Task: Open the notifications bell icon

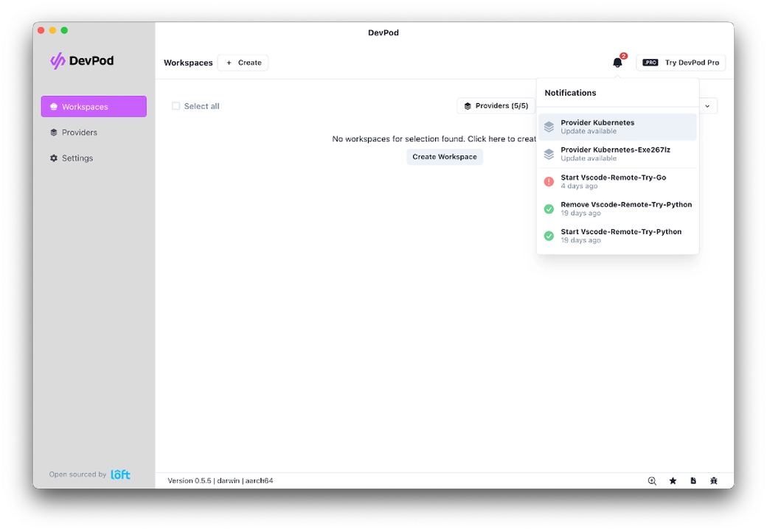Action: click(x=617, y=63)
